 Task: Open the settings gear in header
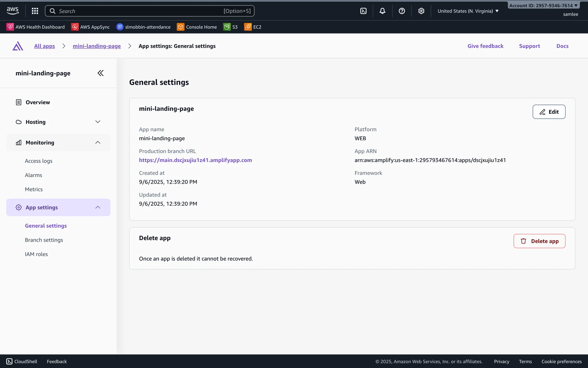(421, 11)
